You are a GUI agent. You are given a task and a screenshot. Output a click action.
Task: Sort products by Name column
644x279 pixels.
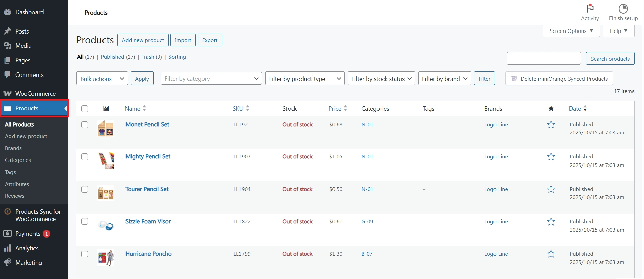point(135,109)
